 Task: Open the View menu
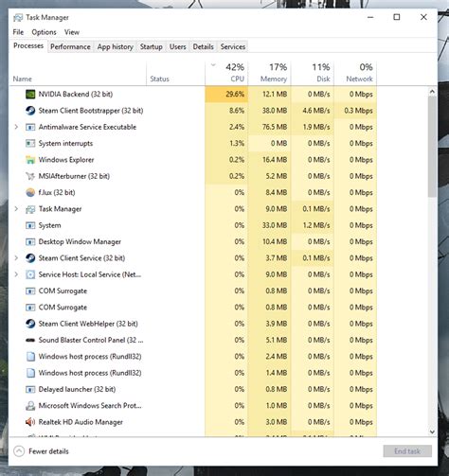coord(72,32)
